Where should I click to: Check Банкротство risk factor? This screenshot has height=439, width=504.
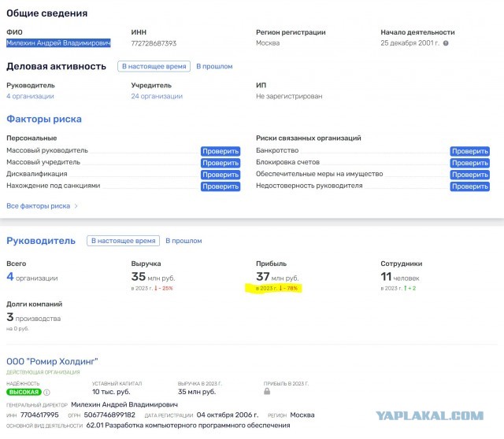tap(470, 151)
